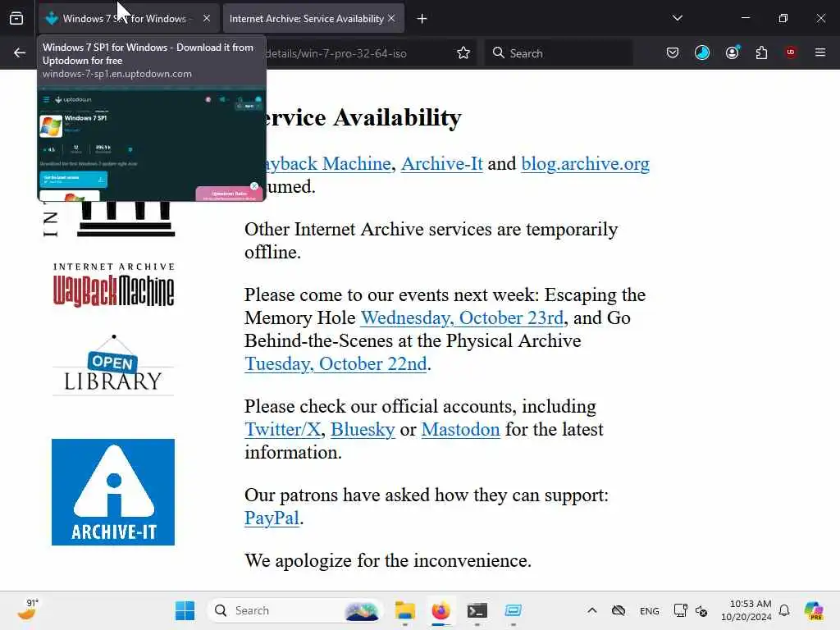Screen dimensions: 840x630
Task: Close the Windows 7 SP1 tab
Action: click(x=207, y=19)
